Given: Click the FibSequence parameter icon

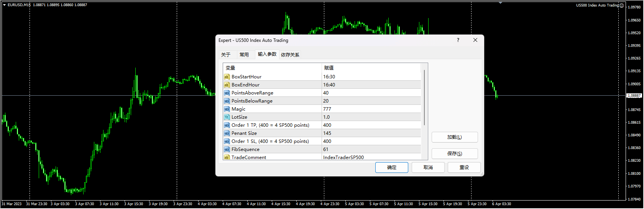Looking at the screenshot, I should (227, 149).
